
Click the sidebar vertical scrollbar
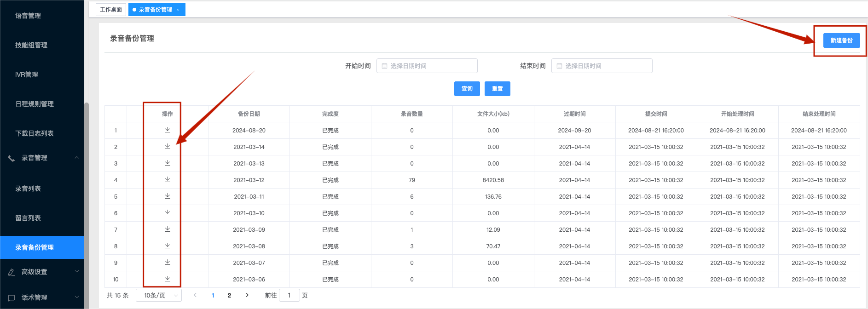click(x=87, y=205)
